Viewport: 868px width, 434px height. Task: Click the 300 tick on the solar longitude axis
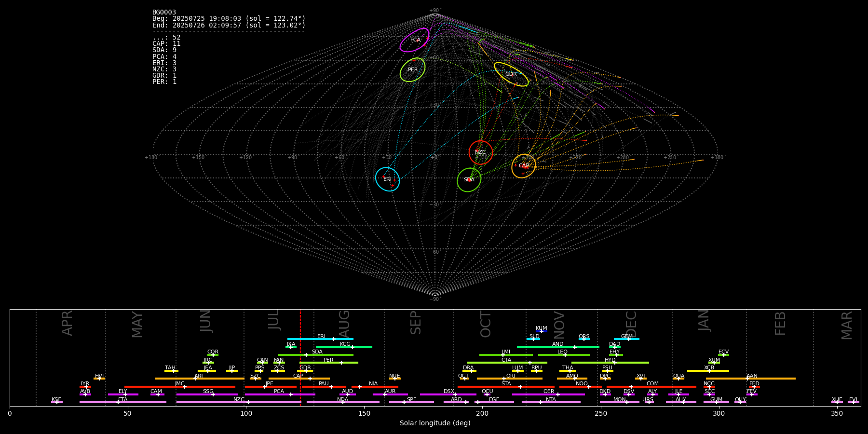click(719, 413)
